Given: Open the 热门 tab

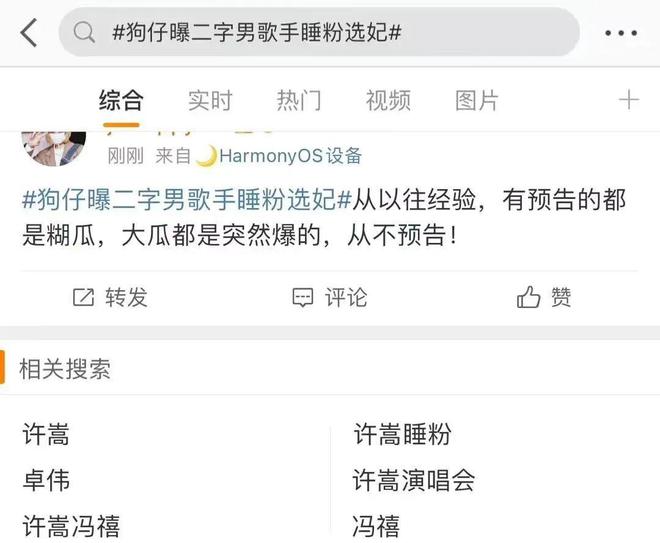Looking at the screenshot, I should [x=299, y=101].
